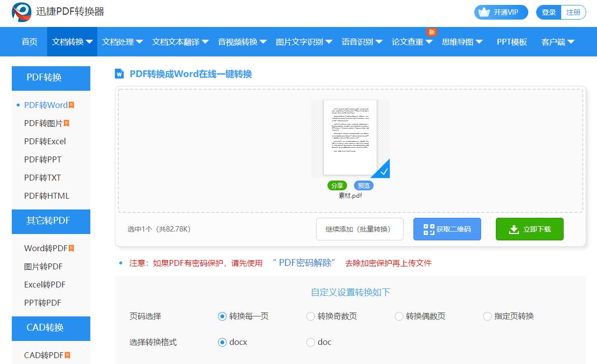Click the download icon inside 立即下载 button
597x364 pixels.
514,229
